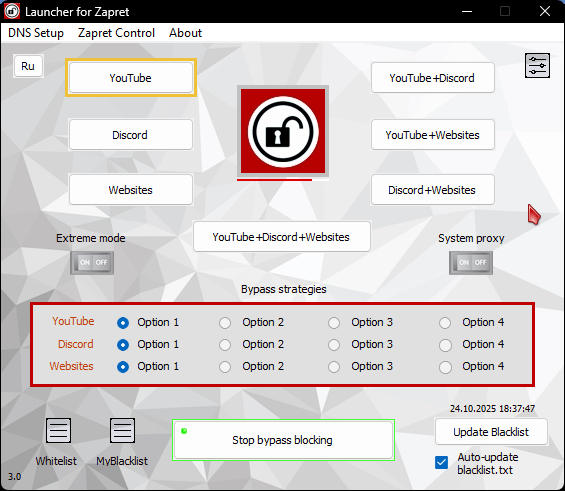Select Websites Option 3 radio button
565x491 pixels.
pyautogui.click(x=334, y=367)
